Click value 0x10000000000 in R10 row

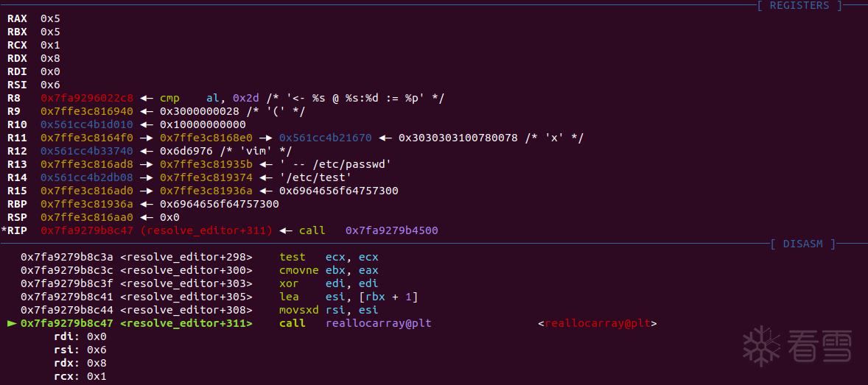point(203,125)
